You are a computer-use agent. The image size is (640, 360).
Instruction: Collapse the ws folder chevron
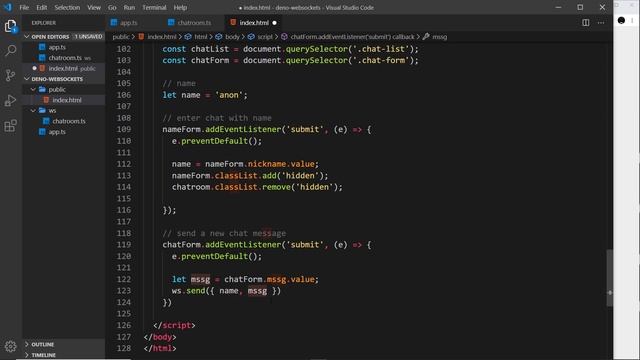33,111
